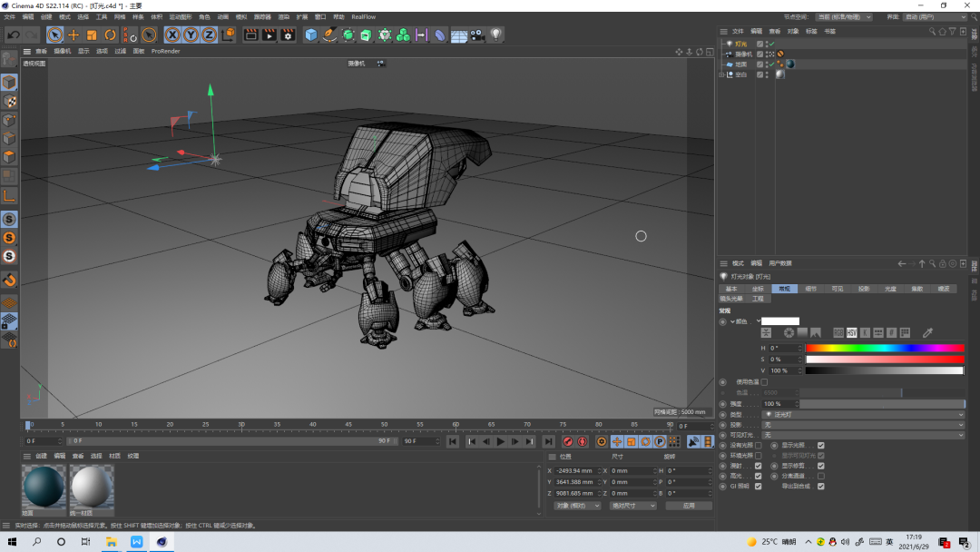980x552 pixels.
Task: Click the green cloner cubes icon
Action: coord(403,35)
